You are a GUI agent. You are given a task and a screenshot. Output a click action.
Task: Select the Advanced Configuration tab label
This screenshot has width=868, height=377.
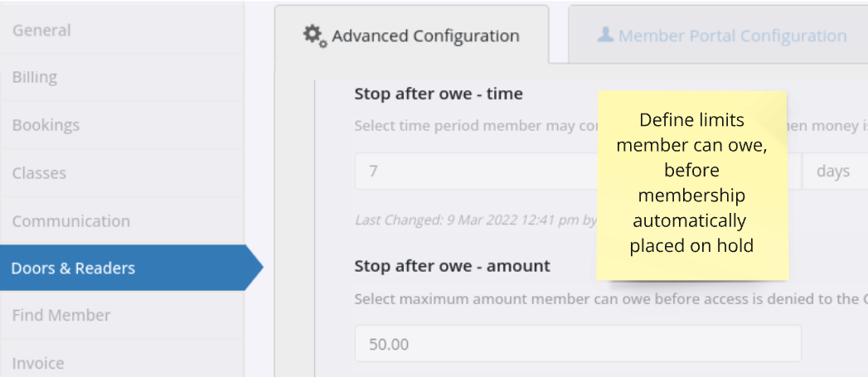[x=425, y=36]
